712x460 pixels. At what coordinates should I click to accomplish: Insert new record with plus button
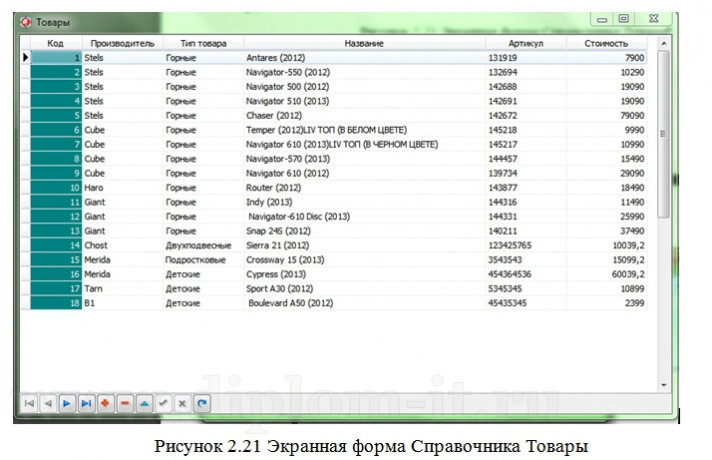coord(105,403)
